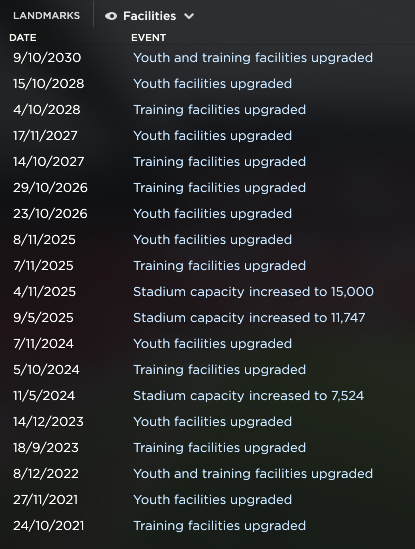Sort by the EVENT column header

pos(148,37)
